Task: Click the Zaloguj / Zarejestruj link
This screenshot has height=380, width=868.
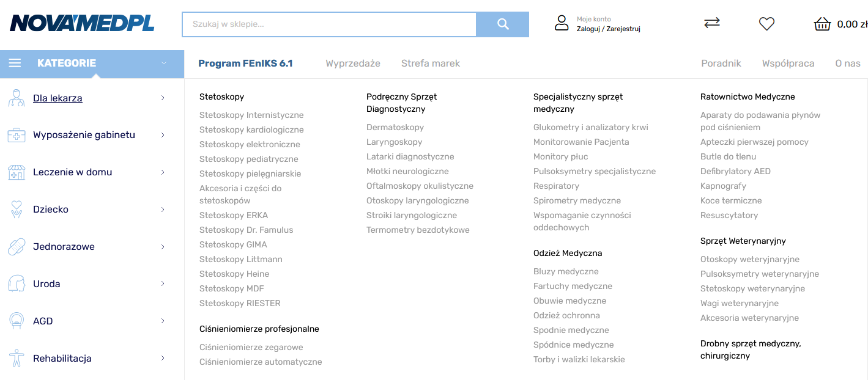Action: (x=608, y=29)
